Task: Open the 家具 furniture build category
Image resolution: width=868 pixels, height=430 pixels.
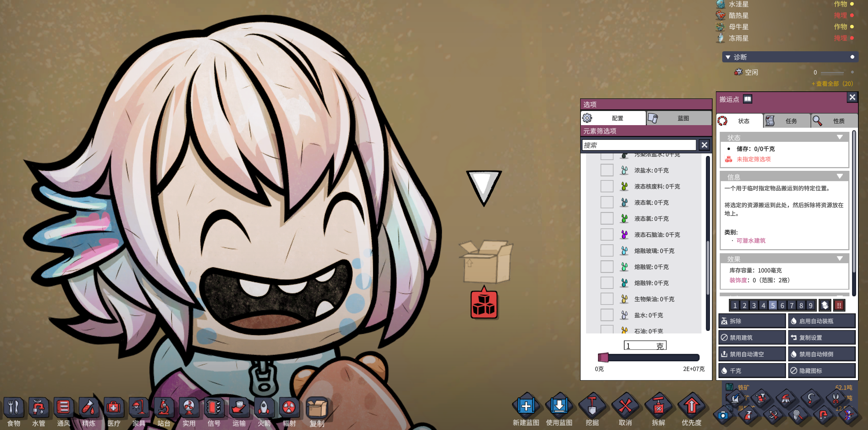Action: 139,412
